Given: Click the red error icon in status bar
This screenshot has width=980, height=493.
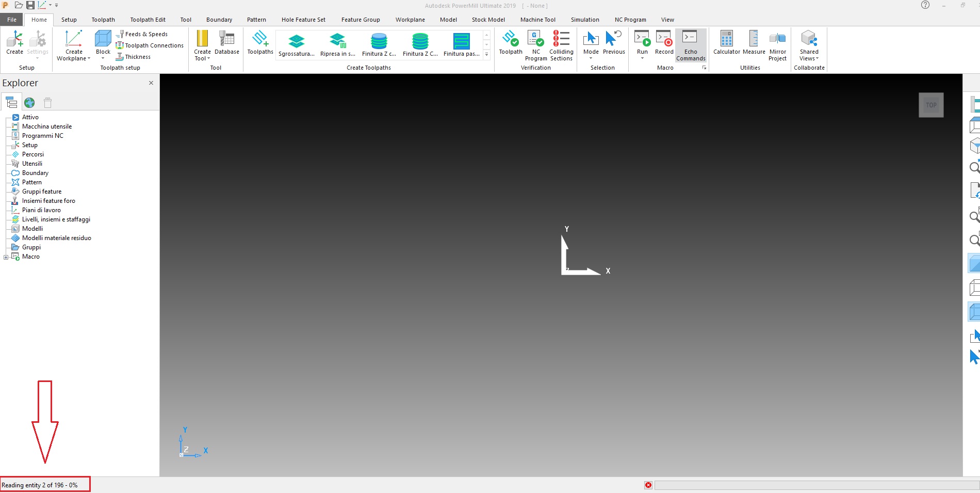Looking at the screenshot, I should (x=648, y=485).
